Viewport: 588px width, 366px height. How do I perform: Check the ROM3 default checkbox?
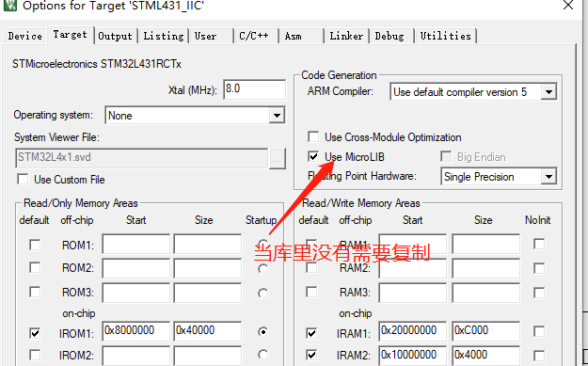point(35,292)
